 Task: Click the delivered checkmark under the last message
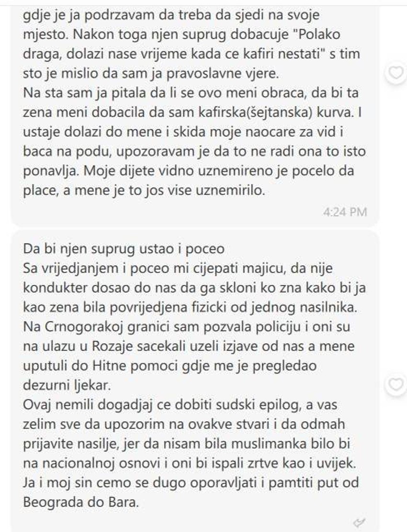[360, 523]
